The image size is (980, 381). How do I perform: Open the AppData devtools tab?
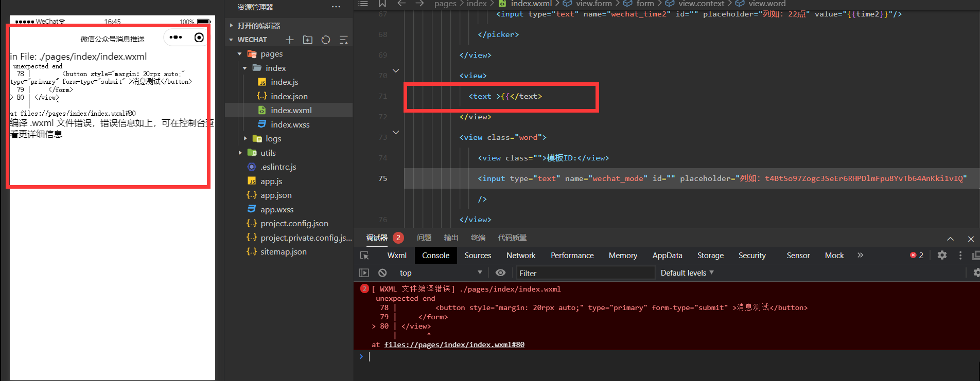coord(667,256)
